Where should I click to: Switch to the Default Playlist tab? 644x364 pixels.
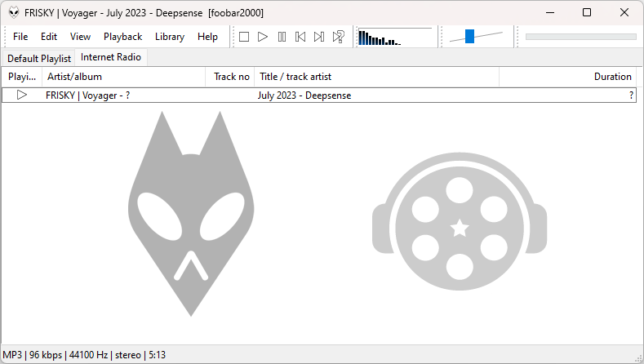point(39,58)
